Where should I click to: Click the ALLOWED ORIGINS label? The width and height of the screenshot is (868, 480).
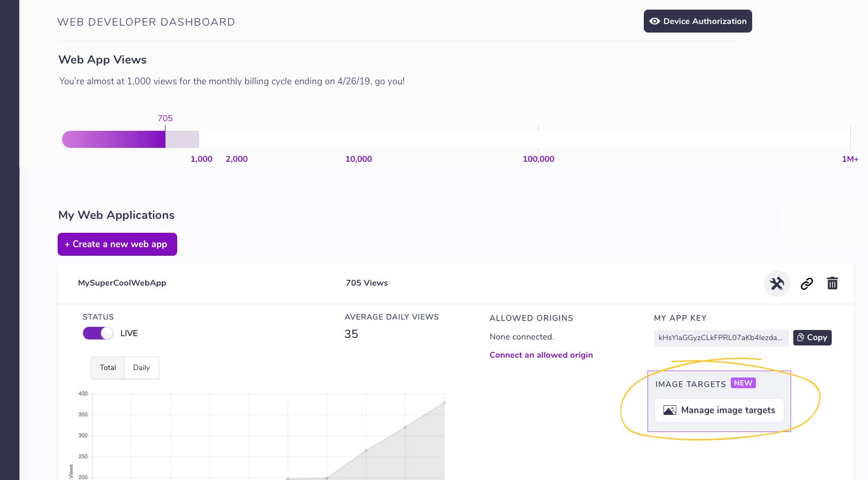coord(531,318)
